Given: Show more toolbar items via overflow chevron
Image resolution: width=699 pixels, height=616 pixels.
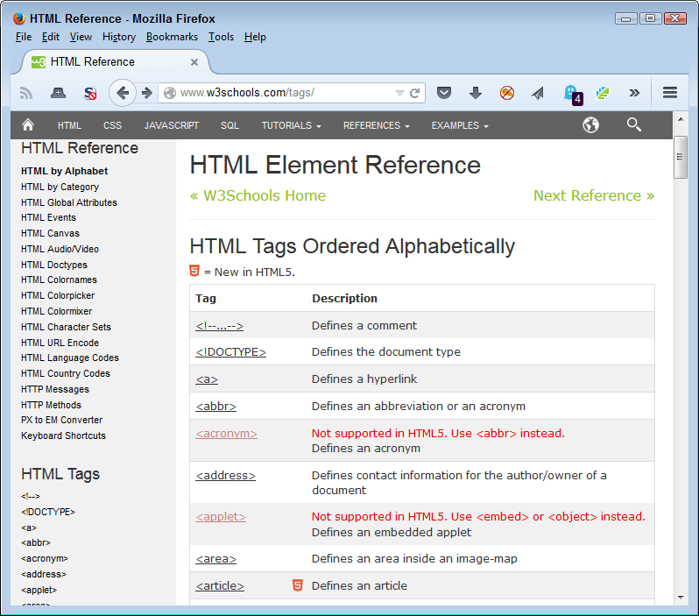Looking at the screenshot, I should tap(634, 93).
